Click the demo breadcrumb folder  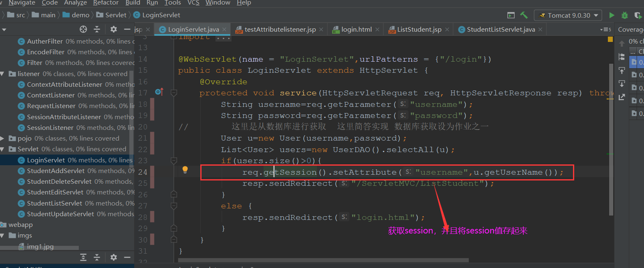coord(76,15)
